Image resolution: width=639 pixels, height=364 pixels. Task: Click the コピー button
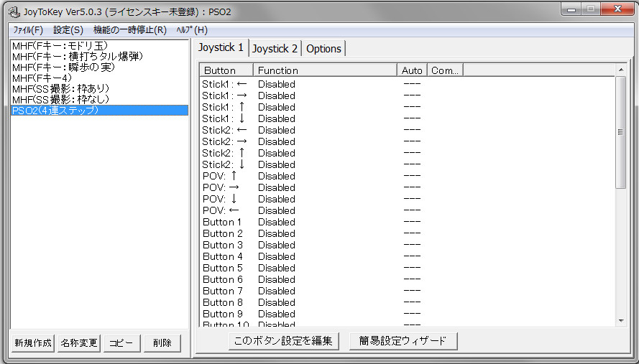point(121,343)
